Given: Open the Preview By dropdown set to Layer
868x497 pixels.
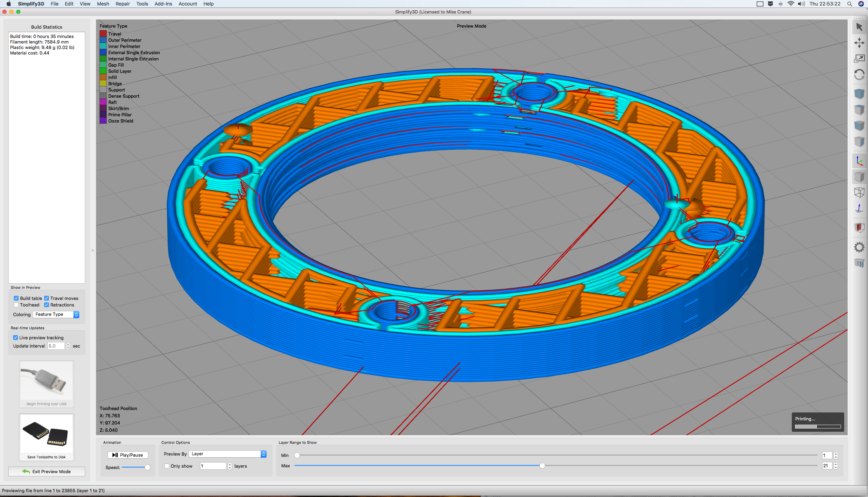Looking at the screenshot, I should pos(228,454).
